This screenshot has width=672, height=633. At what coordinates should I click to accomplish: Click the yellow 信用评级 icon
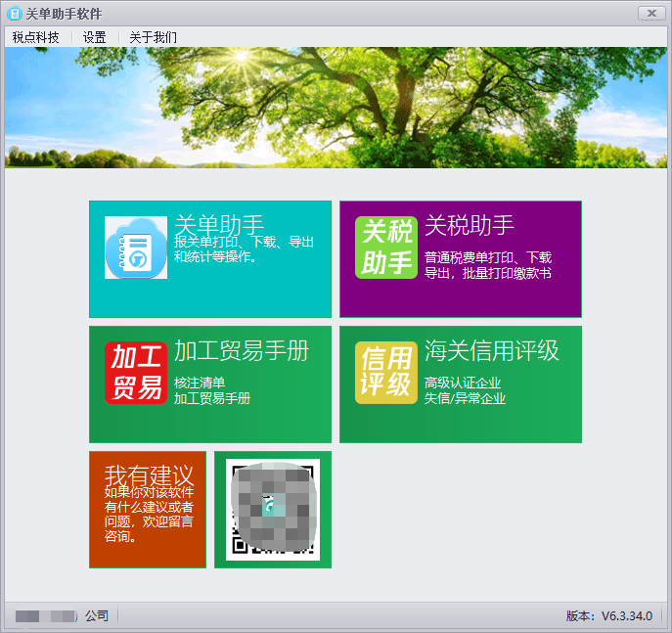click(x=386, y=373)
